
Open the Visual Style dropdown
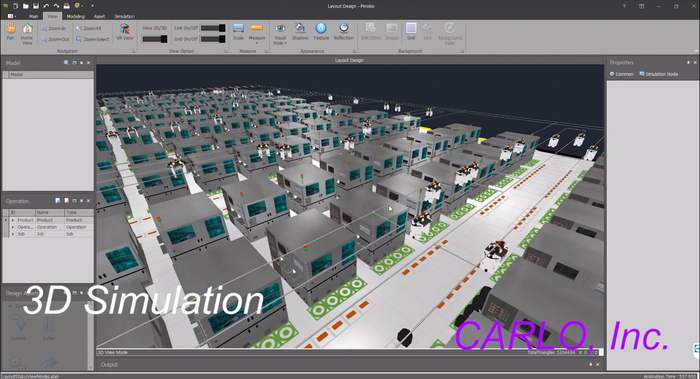[x=280, y=34]
